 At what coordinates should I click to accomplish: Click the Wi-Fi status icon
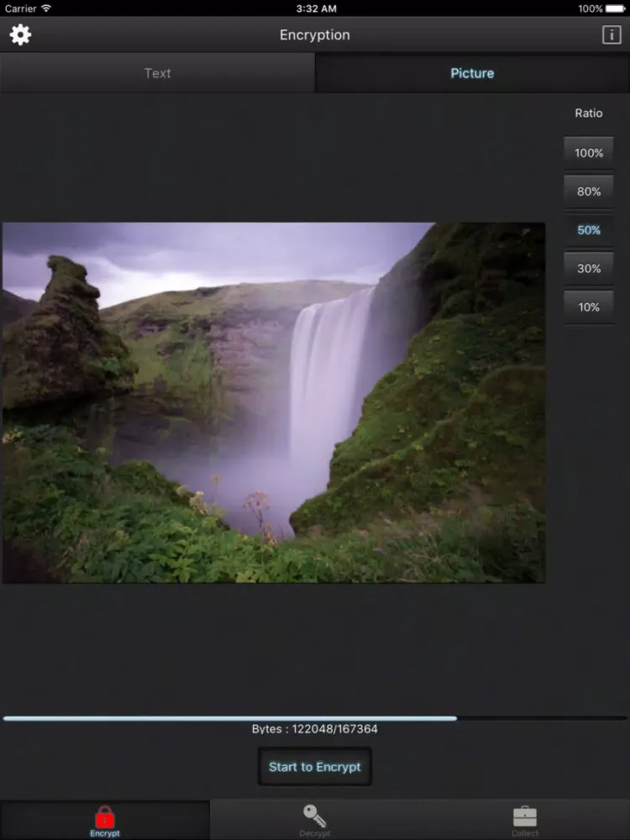pos(46,8)
